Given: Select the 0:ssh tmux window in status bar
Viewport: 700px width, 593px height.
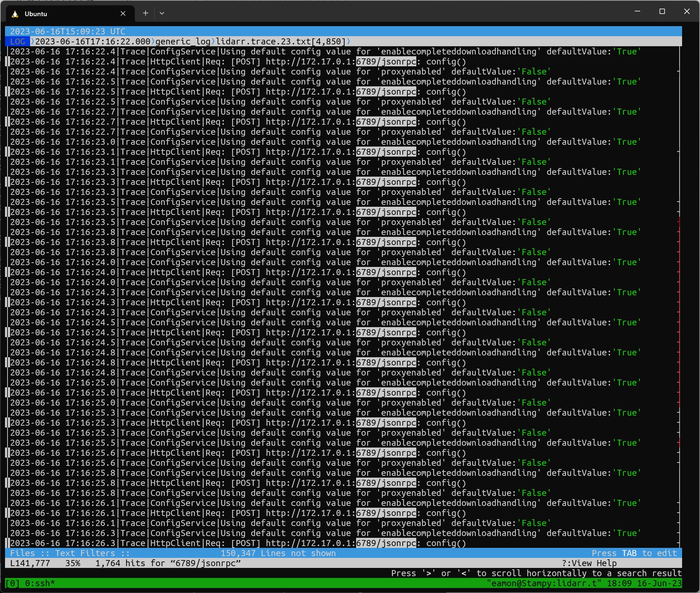Looking at the screenshot, I should point(40,583).
